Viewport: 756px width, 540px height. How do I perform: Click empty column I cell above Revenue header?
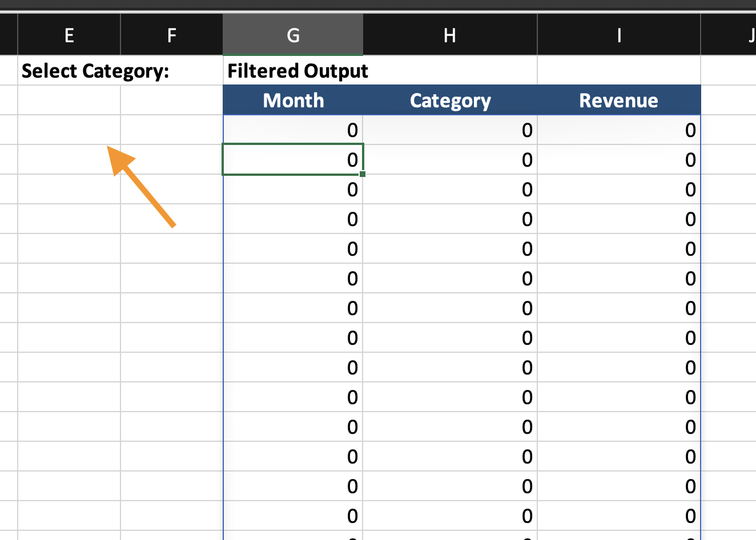tap(619, 71)
